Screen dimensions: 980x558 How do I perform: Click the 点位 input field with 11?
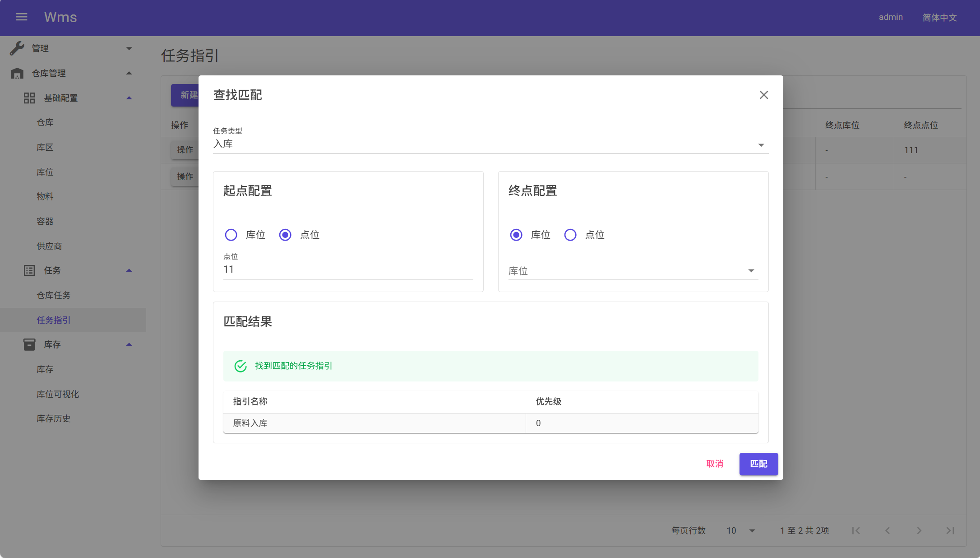pos(348,270)
